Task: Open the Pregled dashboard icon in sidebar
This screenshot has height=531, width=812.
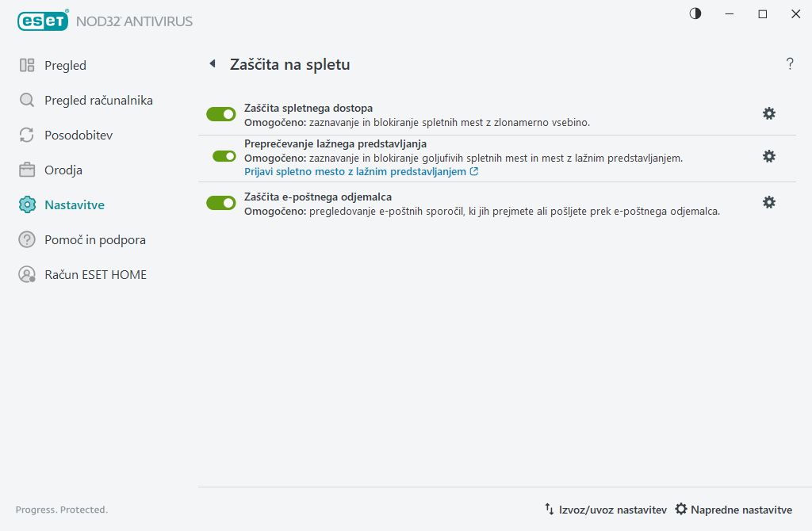Action: pyautogui.click(x=27, y=65)
